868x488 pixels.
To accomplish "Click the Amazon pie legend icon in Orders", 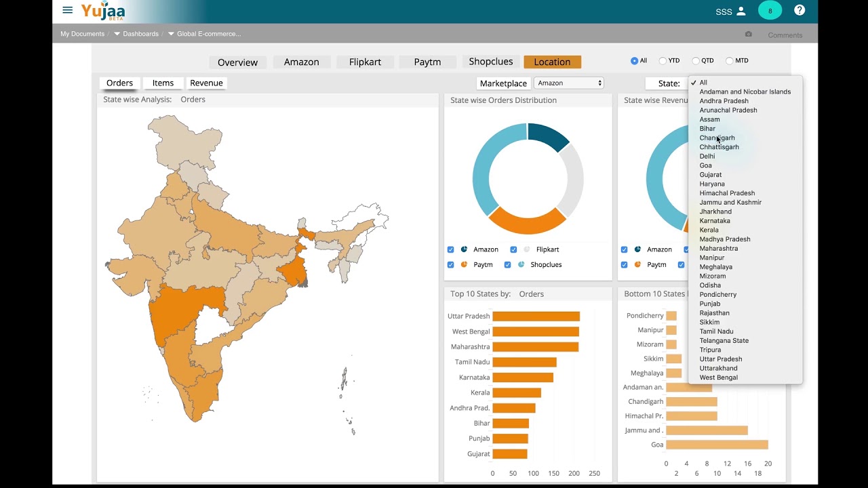I will tap(465, 249).
